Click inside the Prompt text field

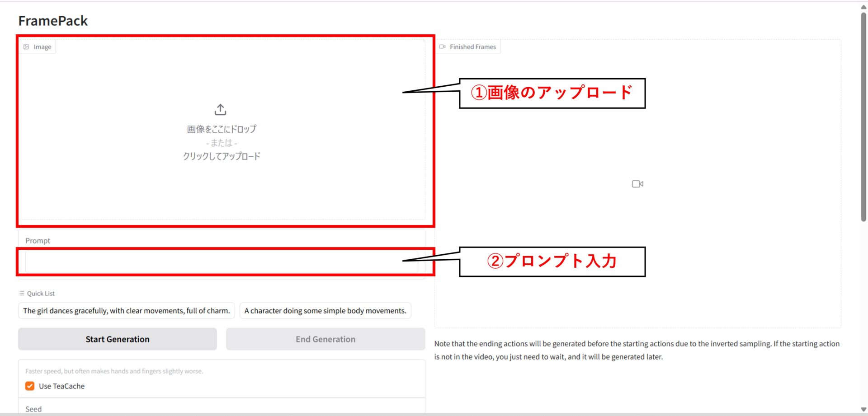(222, 261)
